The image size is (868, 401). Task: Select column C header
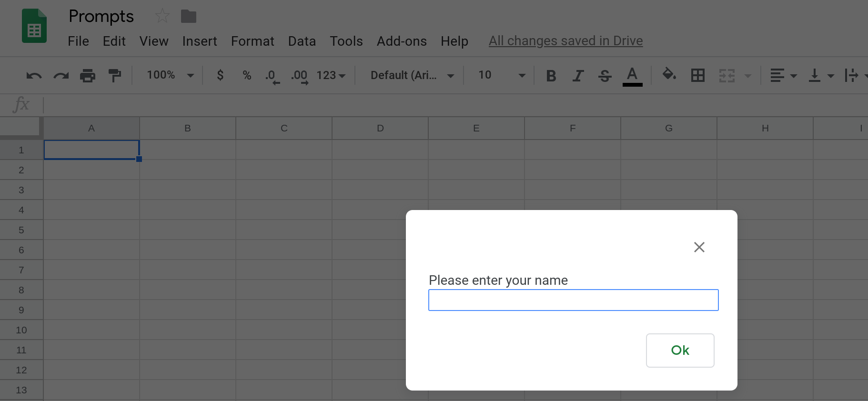tap(284, 128)
